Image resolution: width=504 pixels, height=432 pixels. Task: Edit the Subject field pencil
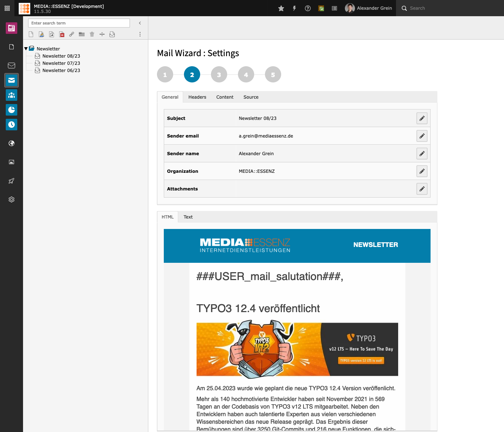point(422,118)
